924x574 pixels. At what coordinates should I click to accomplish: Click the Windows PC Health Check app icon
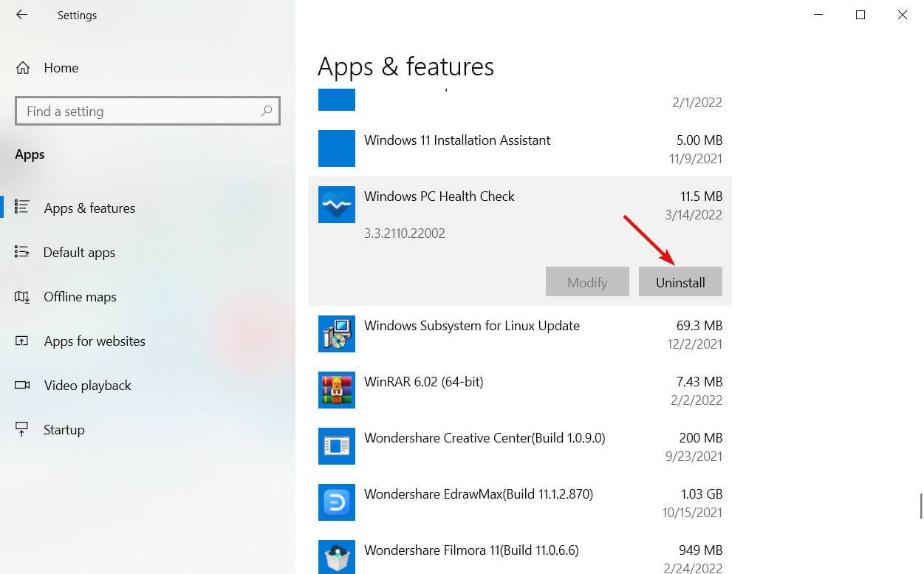(x=337, y=205)
